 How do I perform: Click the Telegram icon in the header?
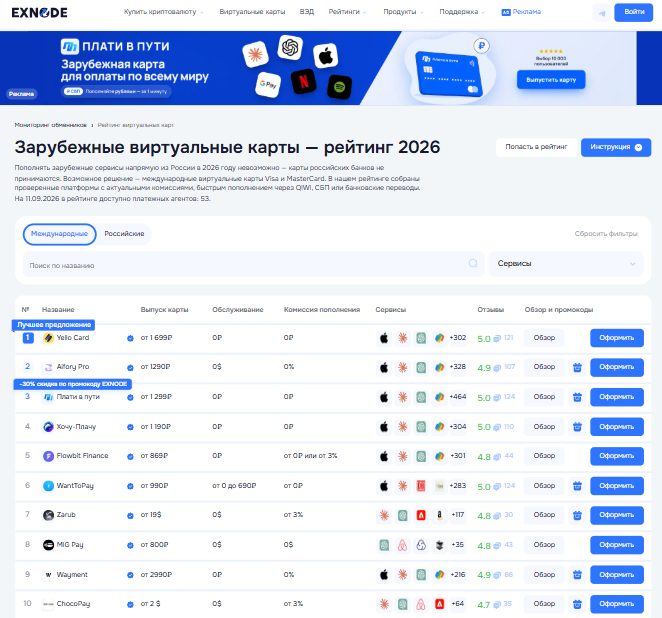tap(602, 13)
